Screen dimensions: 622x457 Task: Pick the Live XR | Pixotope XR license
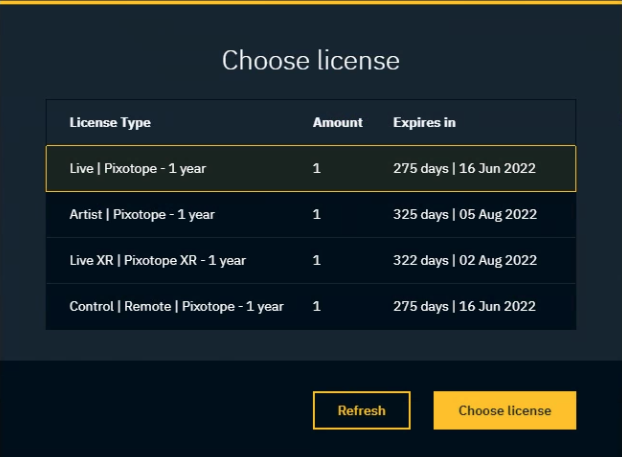[157, 260]
